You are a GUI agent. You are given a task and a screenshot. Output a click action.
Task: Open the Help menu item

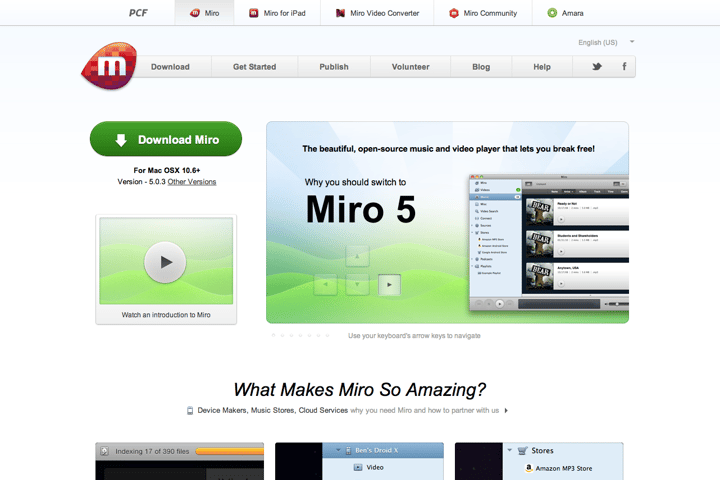(x=542, y=67)
